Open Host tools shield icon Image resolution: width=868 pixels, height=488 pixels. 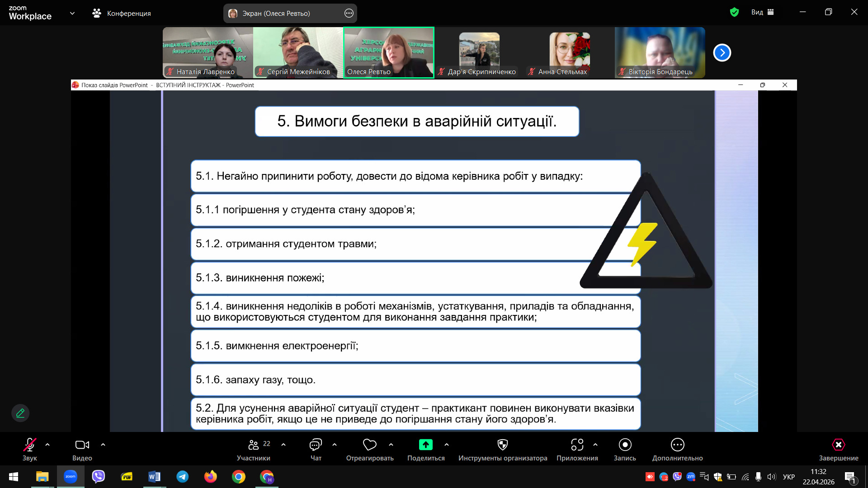pyautogui.click(x=502, y=445)
